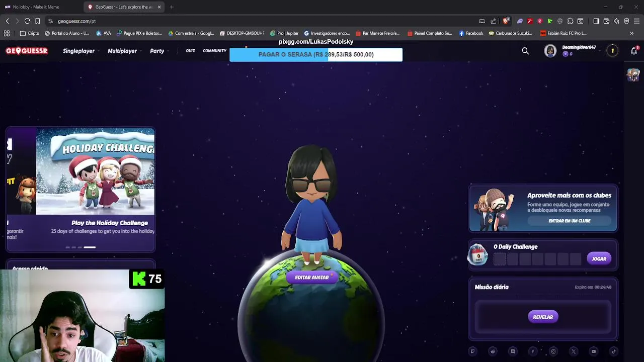Click the friends avatar icon at right edge

[633, 75]
